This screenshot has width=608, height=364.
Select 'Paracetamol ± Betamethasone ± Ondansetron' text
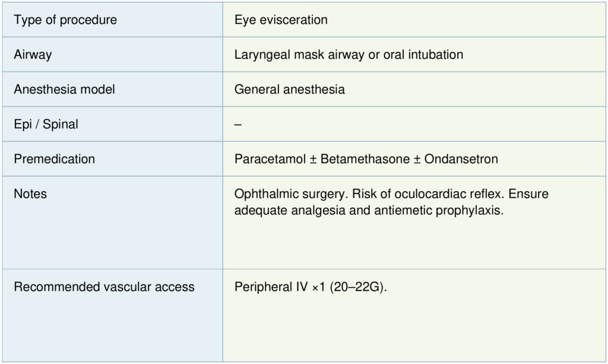pos(366,159)
